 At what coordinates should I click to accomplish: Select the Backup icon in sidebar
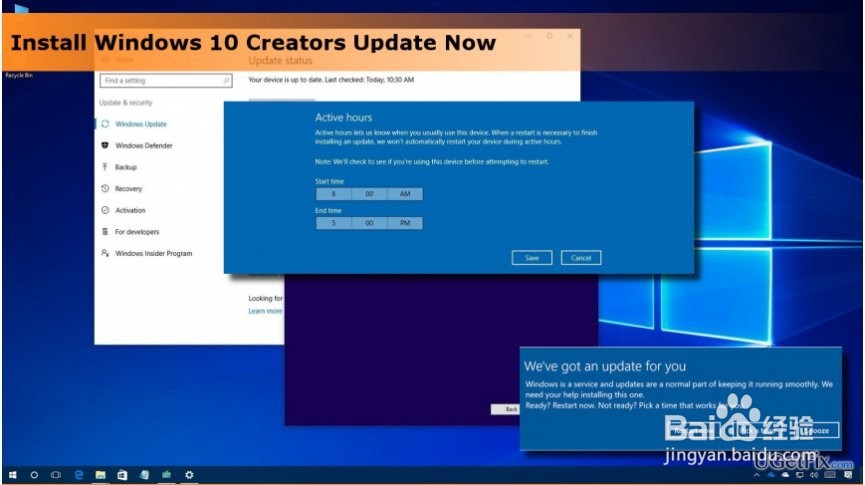click(x=105, y=167)
